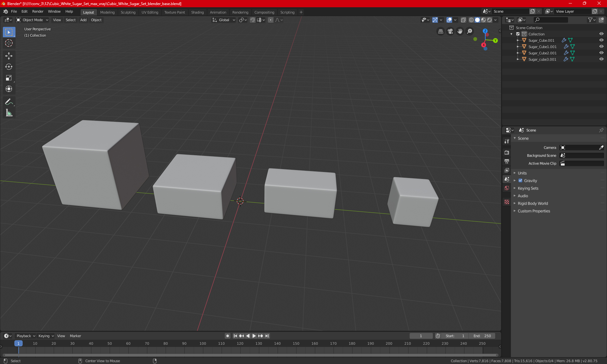607x364 pixels.
Task: Open the File menu
Action: pyautogui.click(x=14, y=11)
